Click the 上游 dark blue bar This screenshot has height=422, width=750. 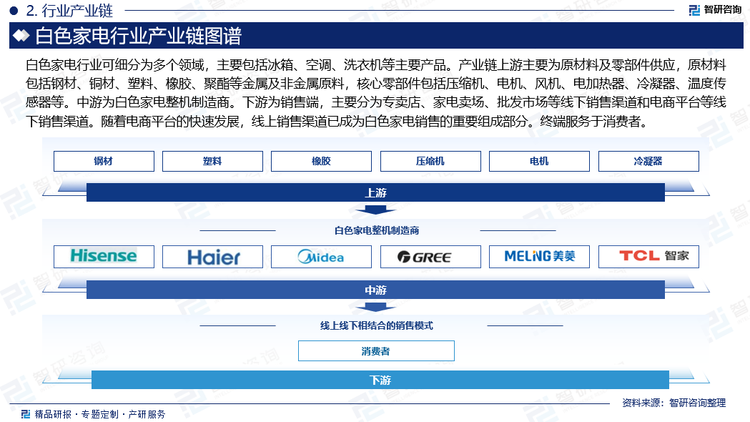click(x=375, y=192)
